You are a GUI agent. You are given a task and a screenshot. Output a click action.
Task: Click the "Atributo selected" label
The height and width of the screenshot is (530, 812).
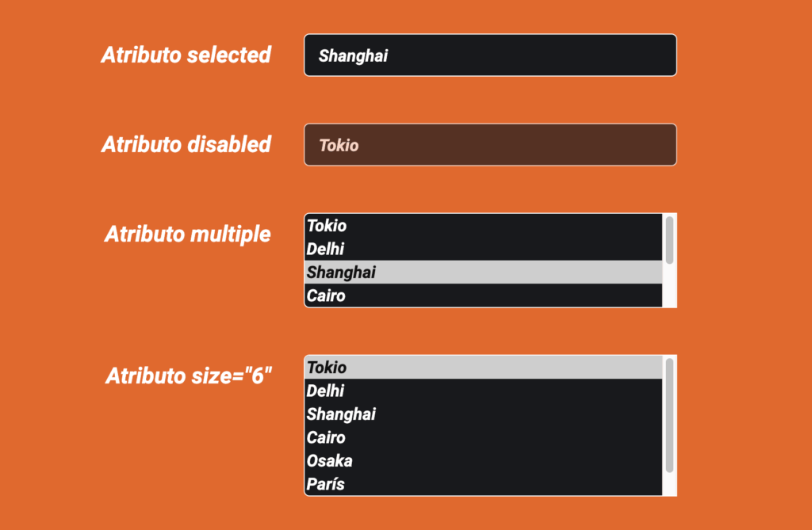pyautogui.click(x=186, y=55)
